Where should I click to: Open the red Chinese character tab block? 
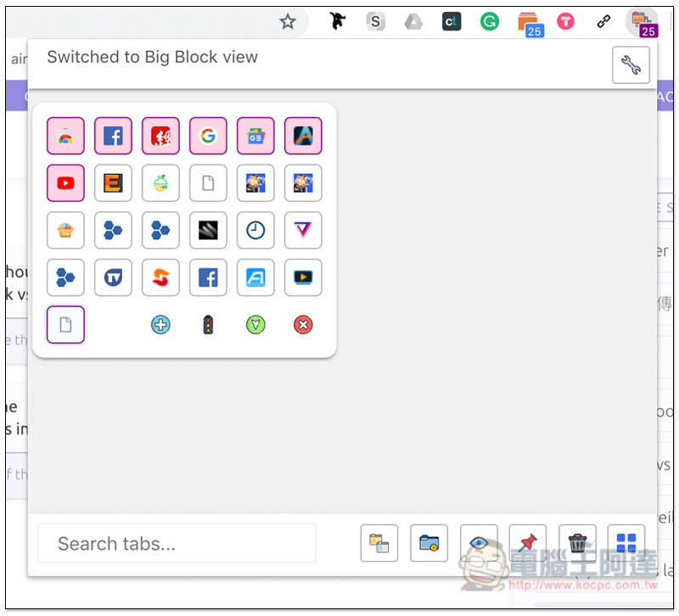(160, 136)
